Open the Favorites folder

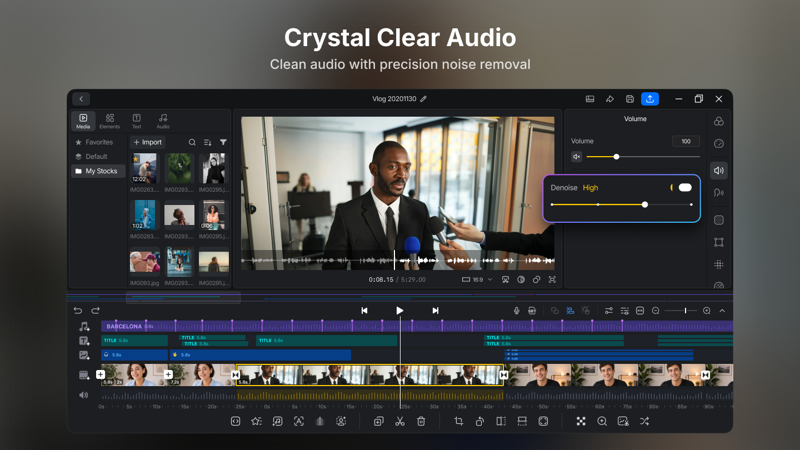coord(94,142)
